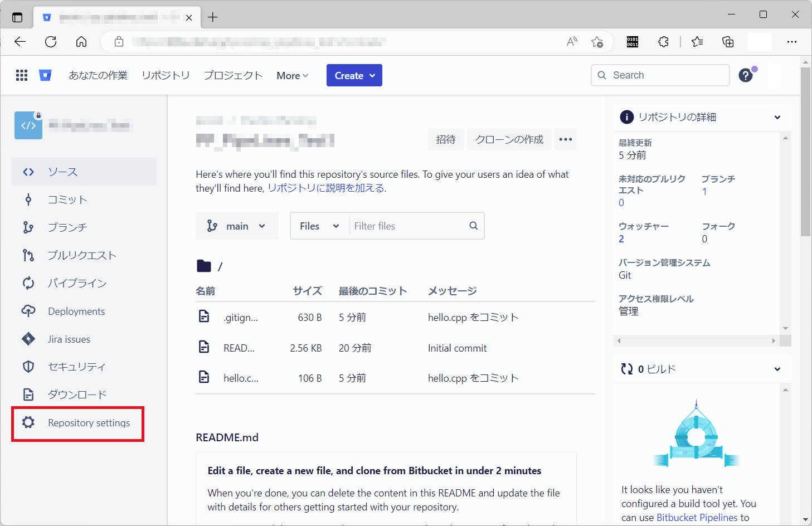Open the ブランチ section via its branch icon
Image resolution: width=812 pixels, height=526 pixels.
point(28,227)
